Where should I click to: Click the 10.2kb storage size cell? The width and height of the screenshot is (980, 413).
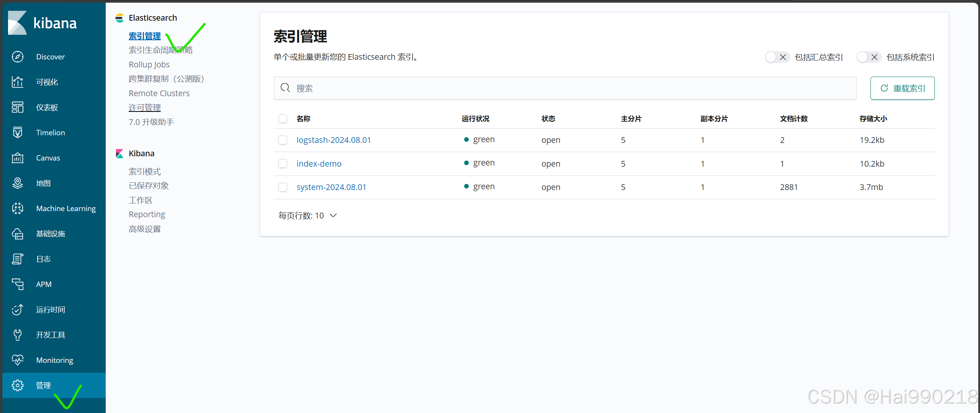(872, 164)
